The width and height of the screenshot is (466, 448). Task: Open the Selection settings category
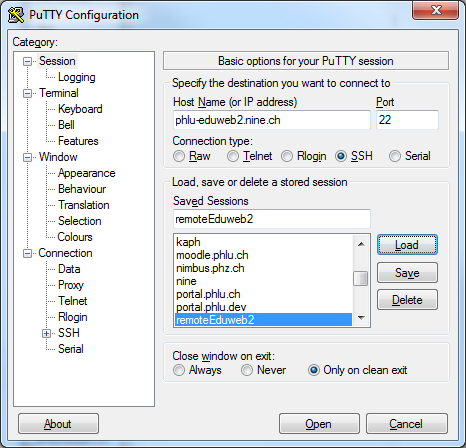click(79, 221)
